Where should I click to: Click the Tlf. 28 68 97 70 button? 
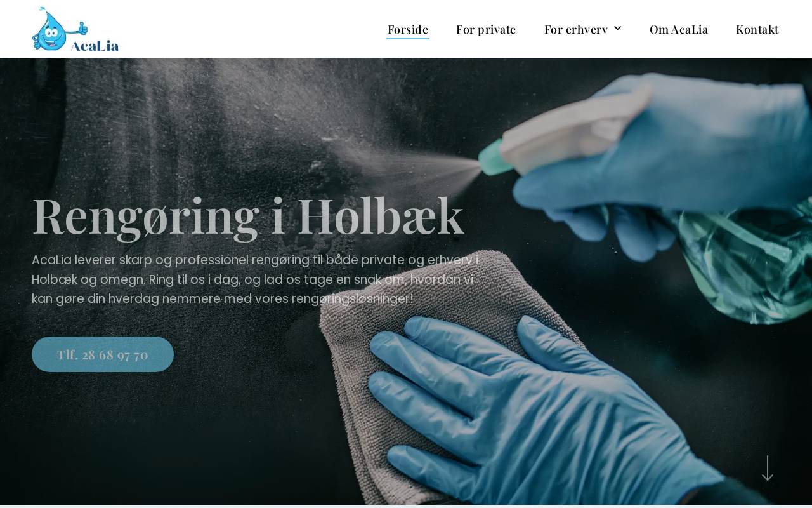tap(103, 354)
